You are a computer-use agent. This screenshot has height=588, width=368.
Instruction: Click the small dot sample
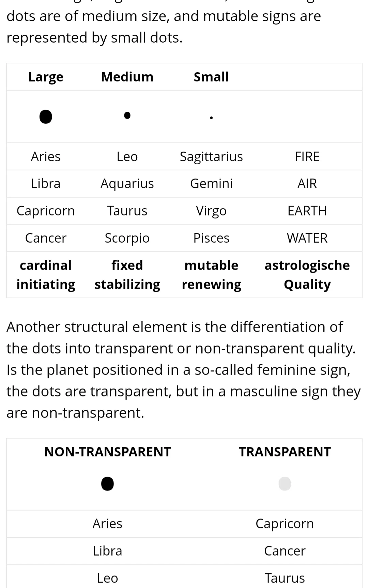click(x=211, y=118)
